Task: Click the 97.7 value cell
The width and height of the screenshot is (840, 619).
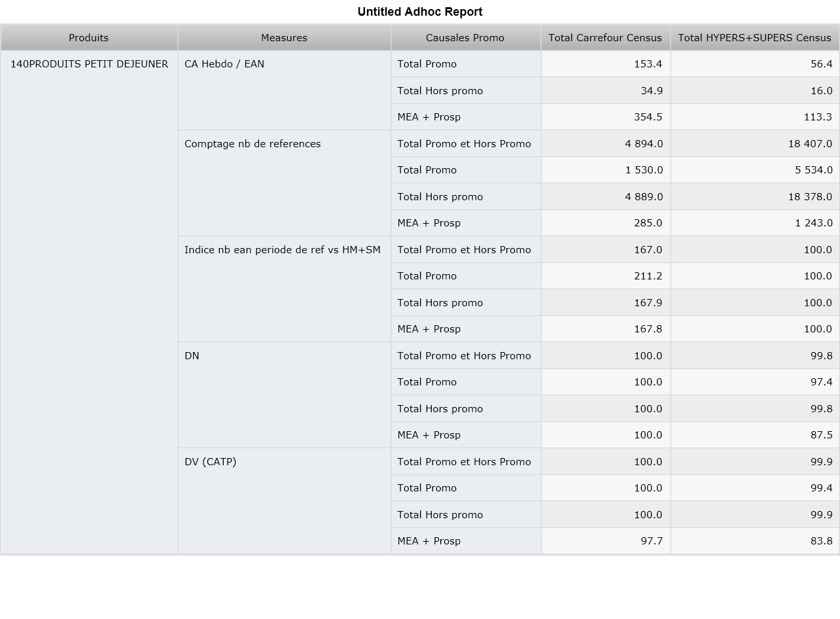Action: pos(606,541)
